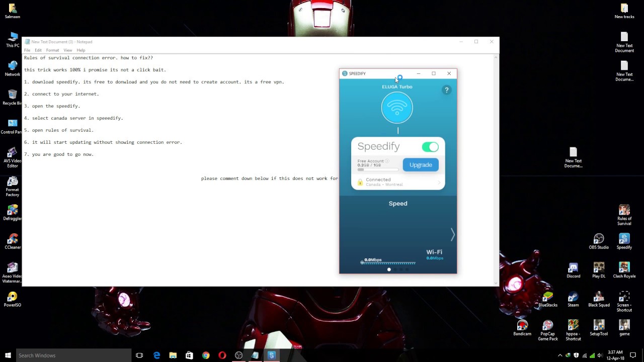Open the Connected Canada - Montreal server selector

[398, 182]
